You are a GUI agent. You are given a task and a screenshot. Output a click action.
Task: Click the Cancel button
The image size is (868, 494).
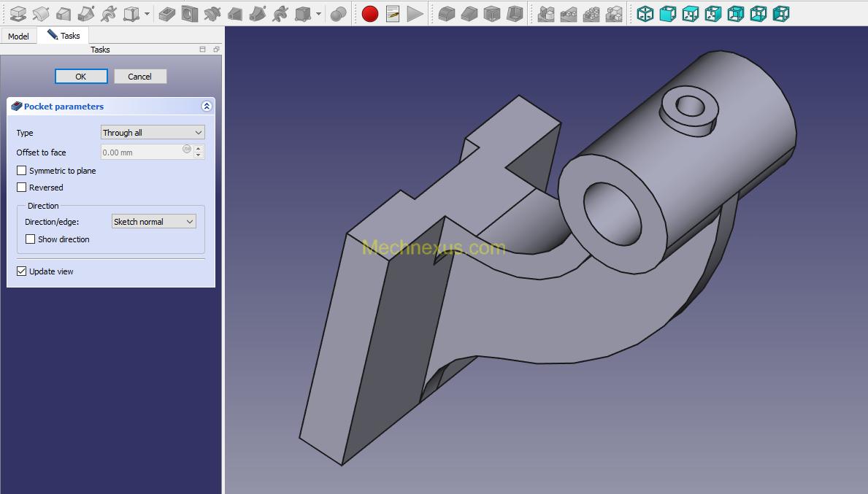pyautogui.click(x=140, y=77)
